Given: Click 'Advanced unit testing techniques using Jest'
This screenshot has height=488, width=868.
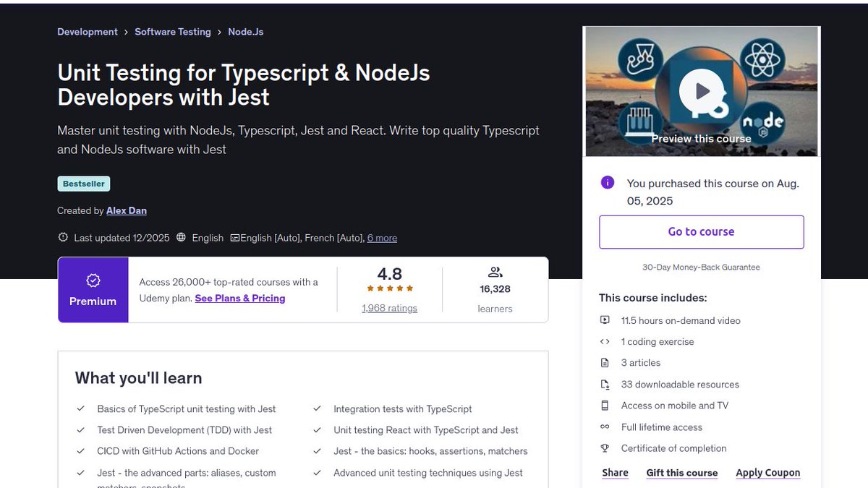Looking at the screenshot, I should coord(428,473).
